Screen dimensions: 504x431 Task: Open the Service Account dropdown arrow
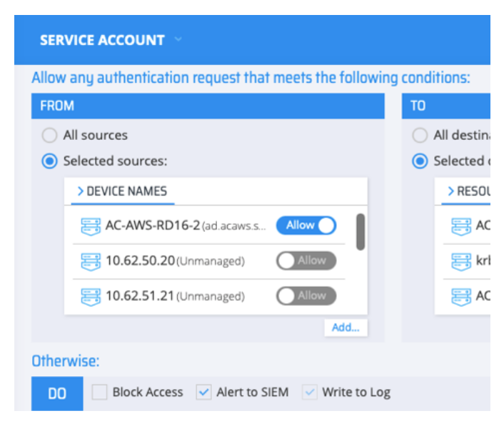178,39
